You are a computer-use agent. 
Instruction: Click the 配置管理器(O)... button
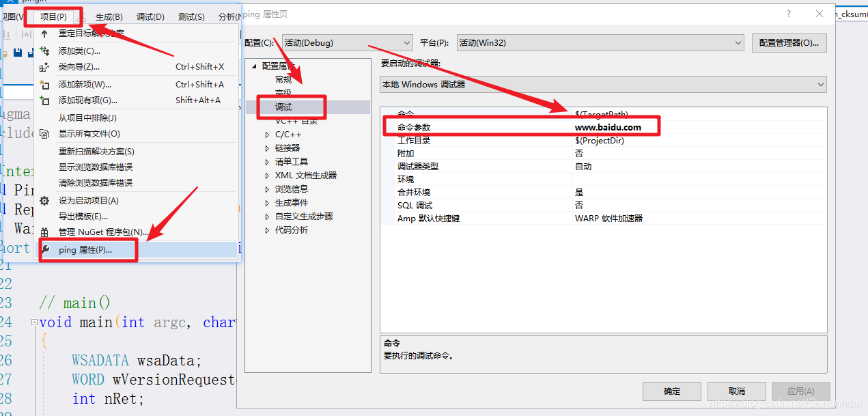[x=789, y=43]
